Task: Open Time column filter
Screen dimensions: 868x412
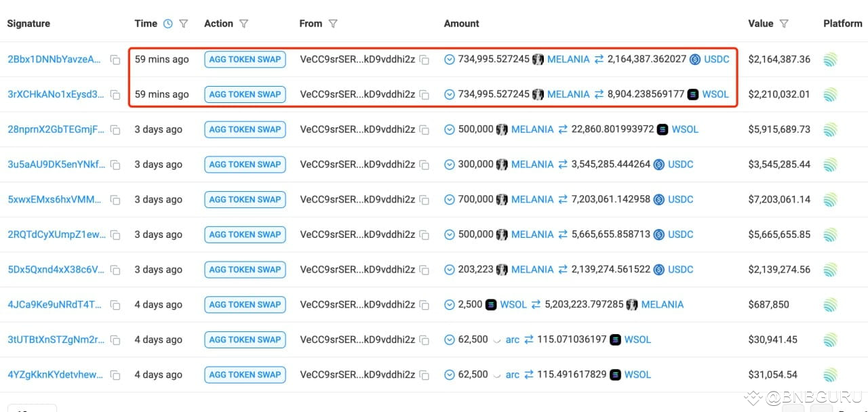Action: (183, 24)
